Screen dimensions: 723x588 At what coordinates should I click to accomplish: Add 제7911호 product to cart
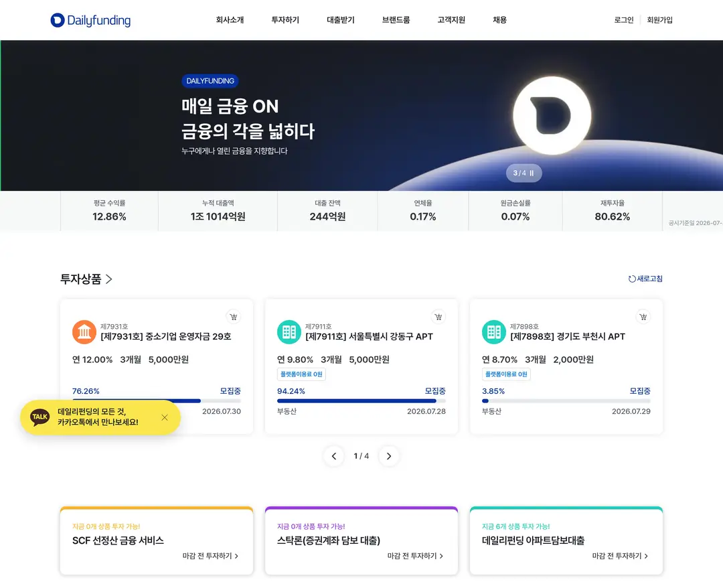coord(438,317)
